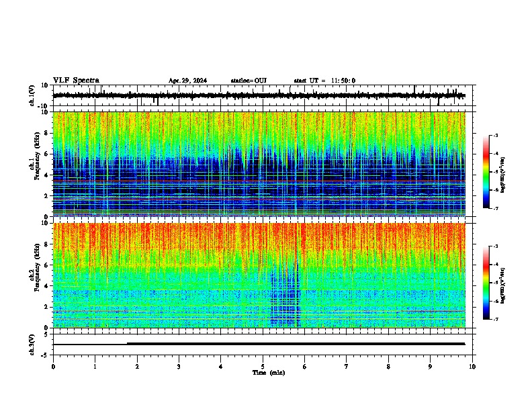Click the lower ch.2 color scale bar
Screen dimensions: 532x411
click(486, 283)
